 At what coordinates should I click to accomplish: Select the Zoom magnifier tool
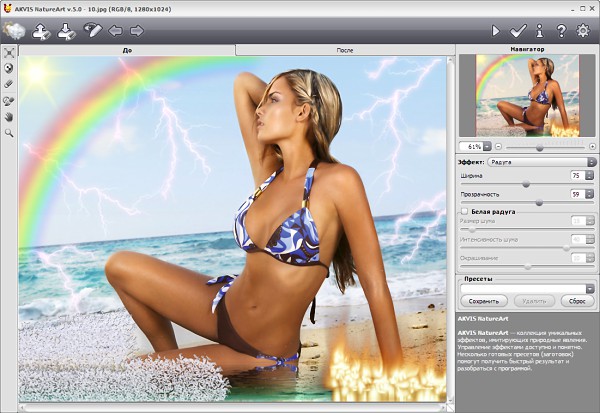[x=9, y=132]
